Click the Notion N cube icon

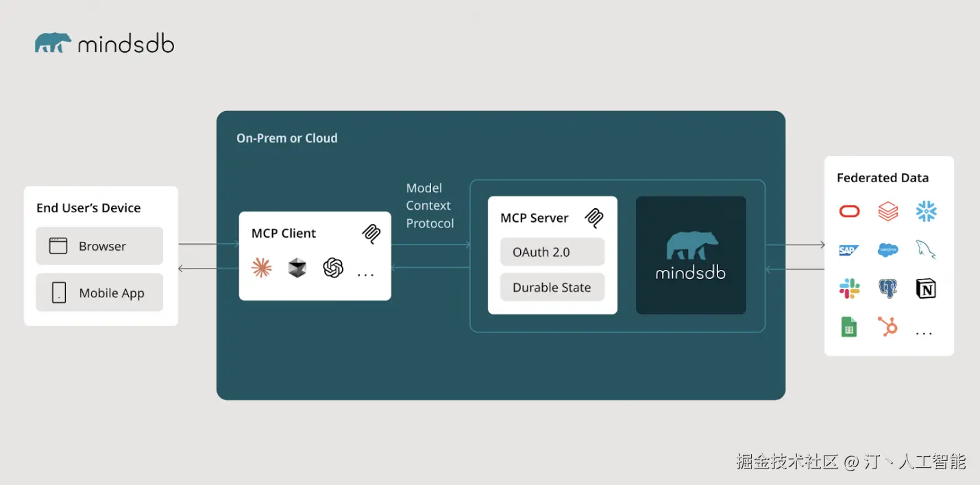926,288
